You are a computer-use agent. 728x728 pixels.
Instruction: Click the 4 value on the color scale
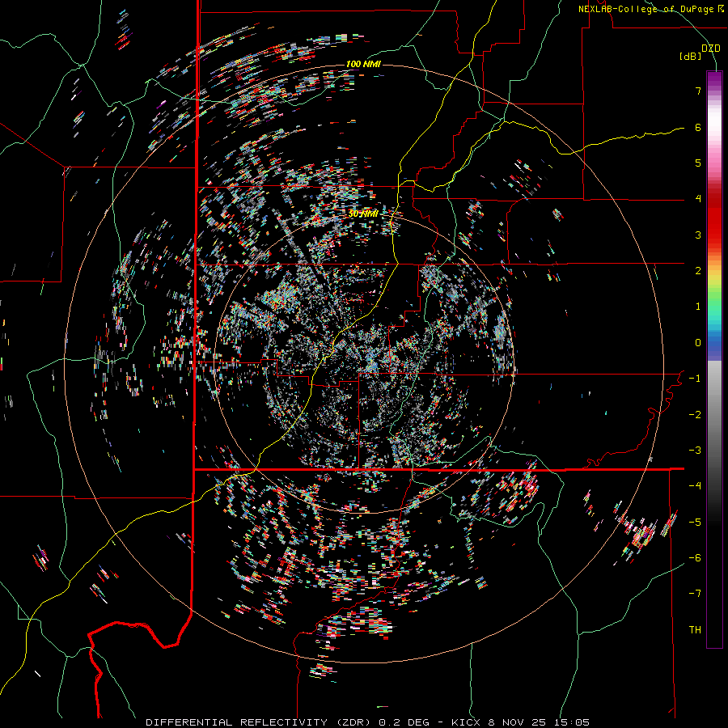698,198
